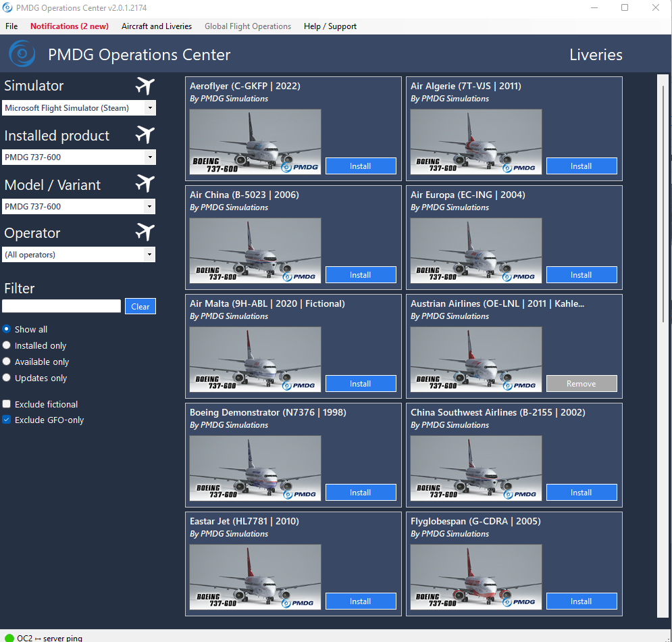Click the Boeing Demonstrator livery thumbnail
672x642 pixels.
pos(255,468)
